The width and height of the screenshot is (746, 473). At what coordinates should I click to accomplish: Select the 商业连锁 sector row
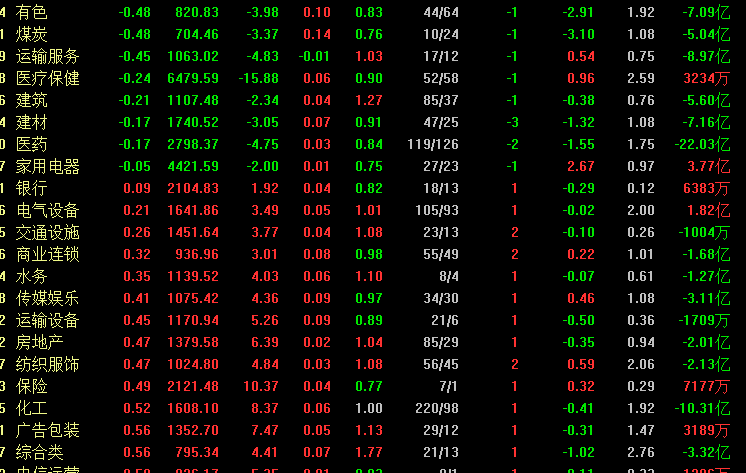[x=48, y=254]
